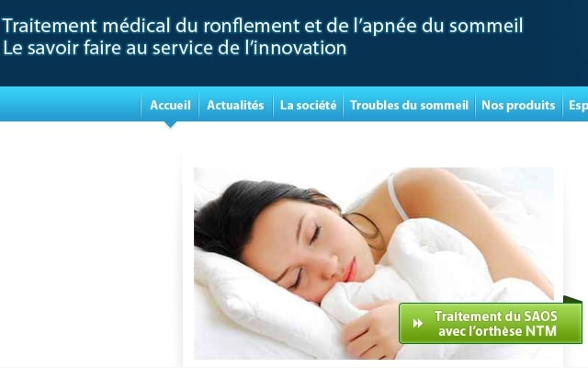Open La société in navigation bar
Screen dimensions: 588x368
[309, 105]
